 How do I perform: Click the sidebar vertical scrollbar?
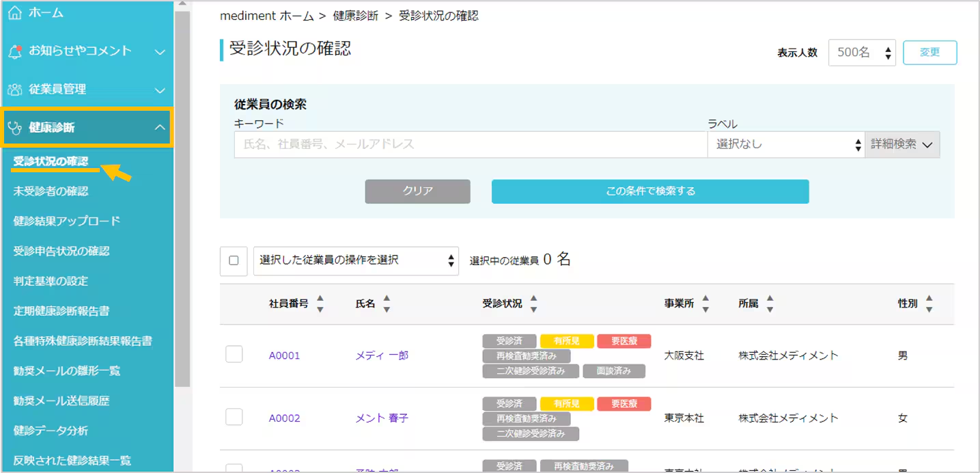click(182, 198)
